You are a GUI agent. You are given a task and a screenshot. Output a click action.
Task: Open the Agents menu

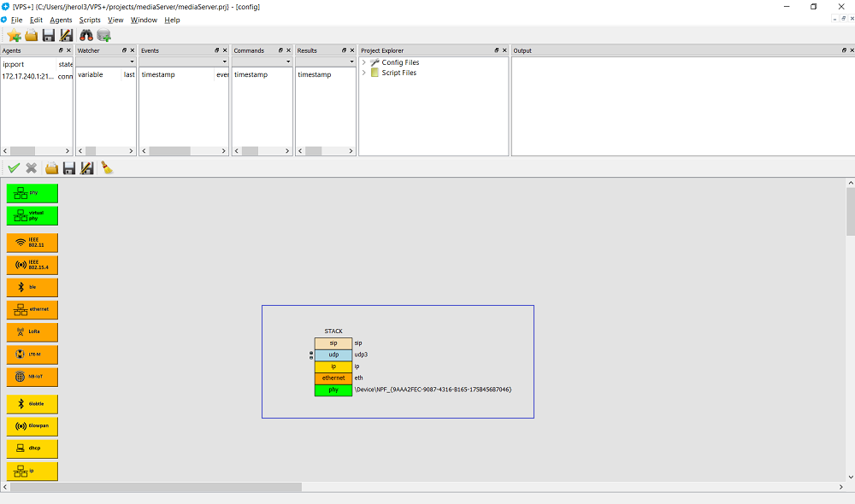(61, 20)
